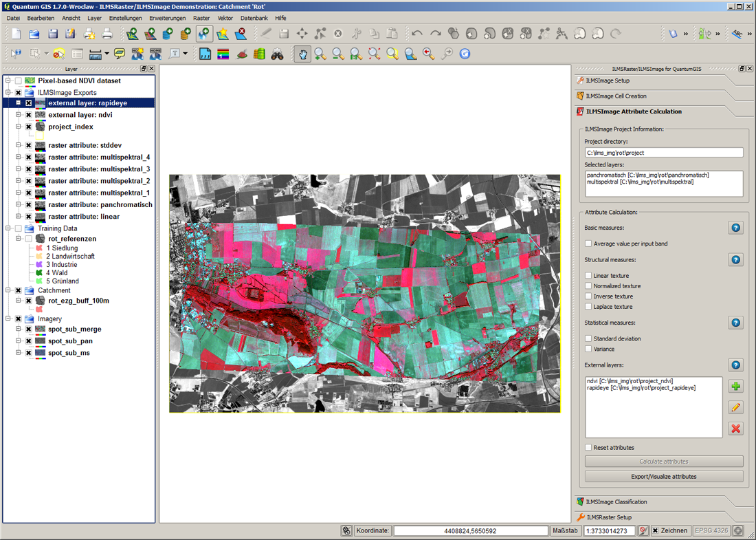Open the measure tool dropdown arrow

coord(107,54)
